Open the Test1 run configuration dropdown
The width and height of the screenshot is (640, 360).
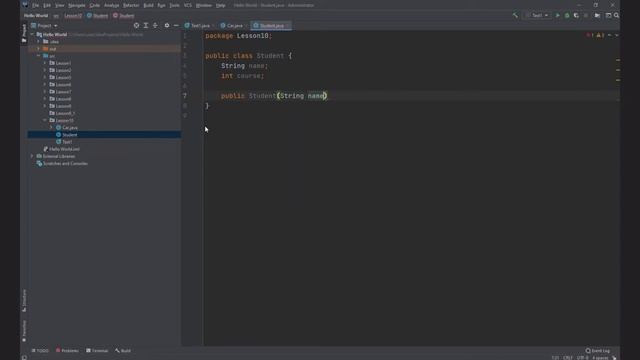click(537, 16)
